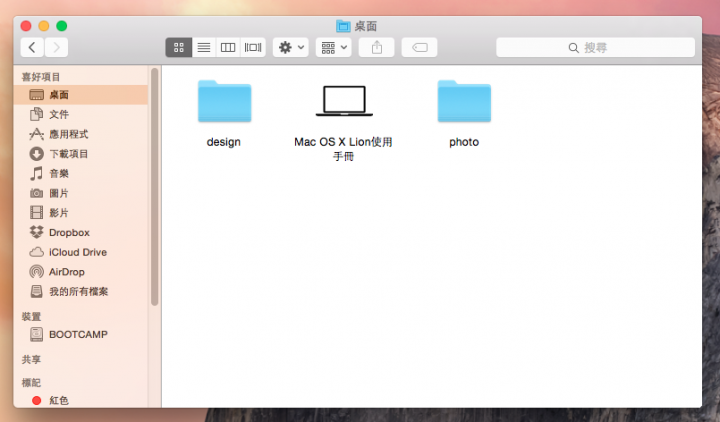720x422 pixels.
Task: Select the design folder icon
Action: (x=225, y=101)
